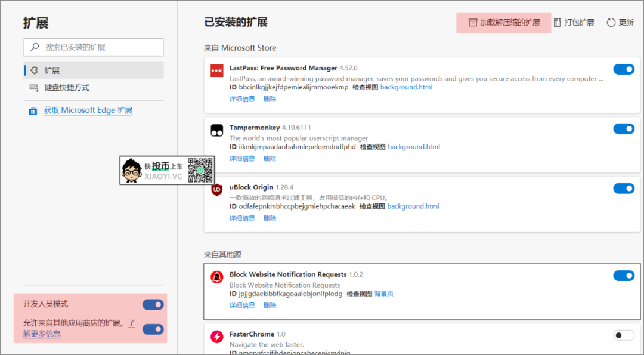
Task: Click the FasterChrome lightning icon
Action: 216,337
